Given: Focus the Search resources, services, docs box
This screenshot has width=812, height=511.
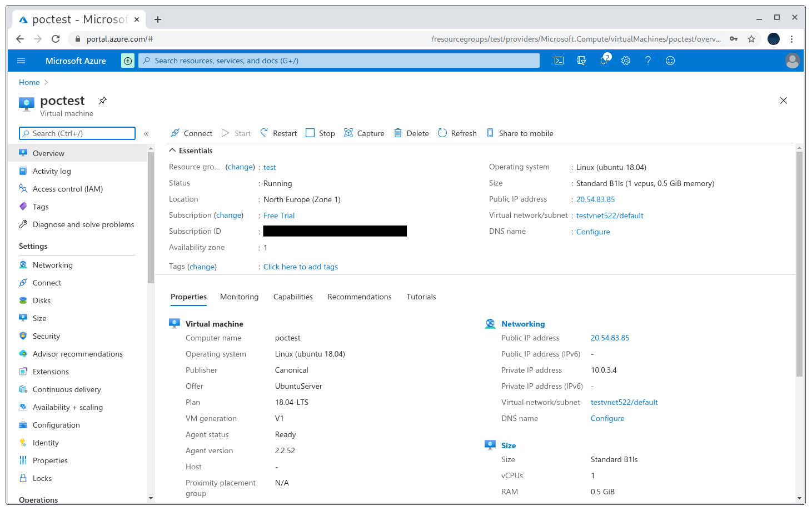Looking at the screenshot, I should (x=339, y=61).
